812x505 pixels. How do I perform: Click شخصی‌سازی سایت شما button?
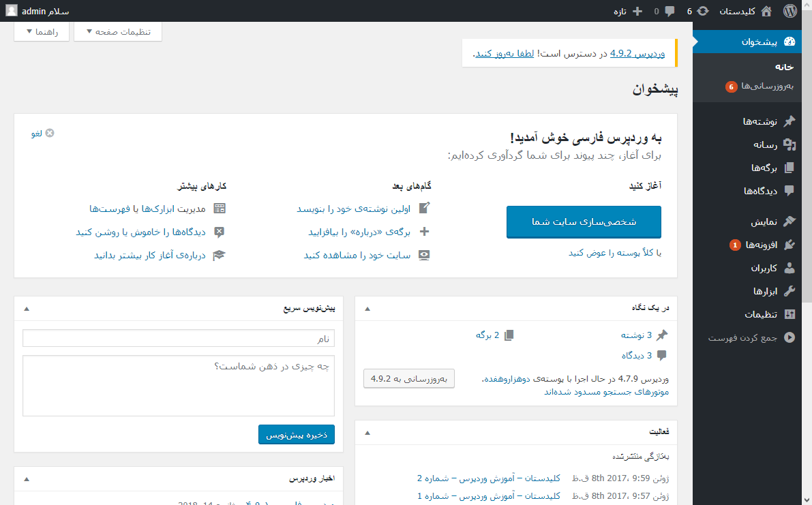point(584,222)
